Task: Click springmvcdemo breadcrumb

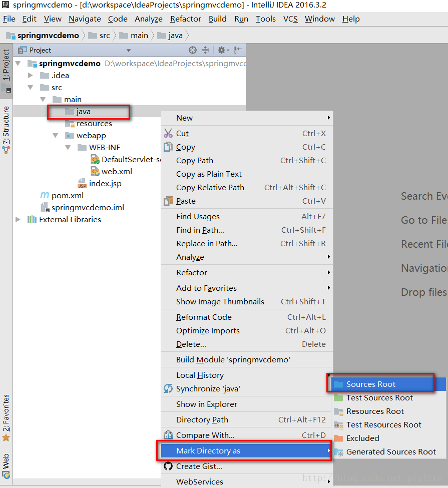Action: pos(43,36)
